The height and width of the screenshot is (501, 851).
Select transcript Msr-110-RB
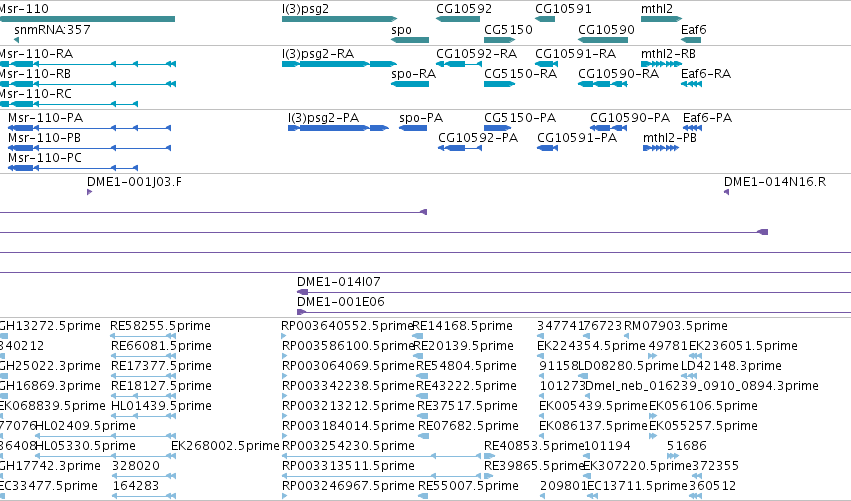click(35, 74)
